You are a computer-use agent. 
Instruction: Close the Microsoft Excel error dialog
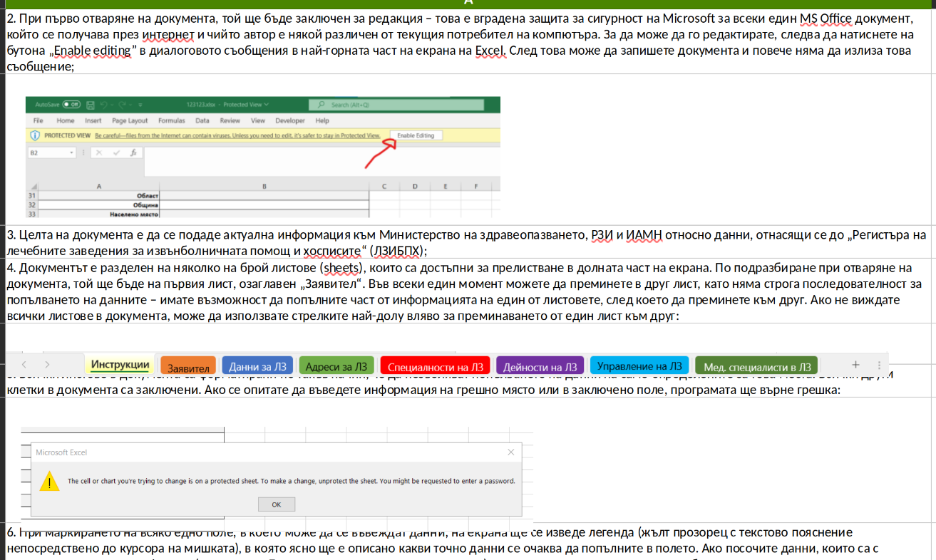511,452
